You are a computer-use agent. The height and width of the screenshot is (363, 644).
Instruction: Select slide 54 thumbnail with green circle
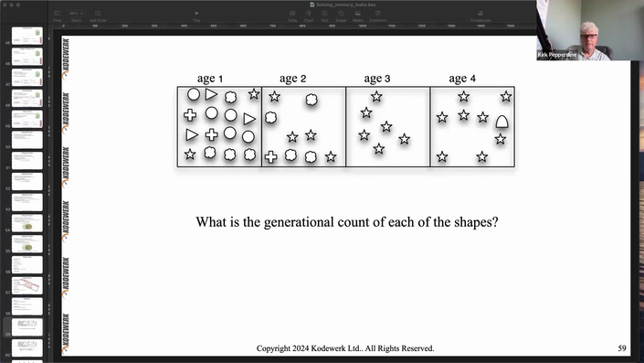point(27,223)
